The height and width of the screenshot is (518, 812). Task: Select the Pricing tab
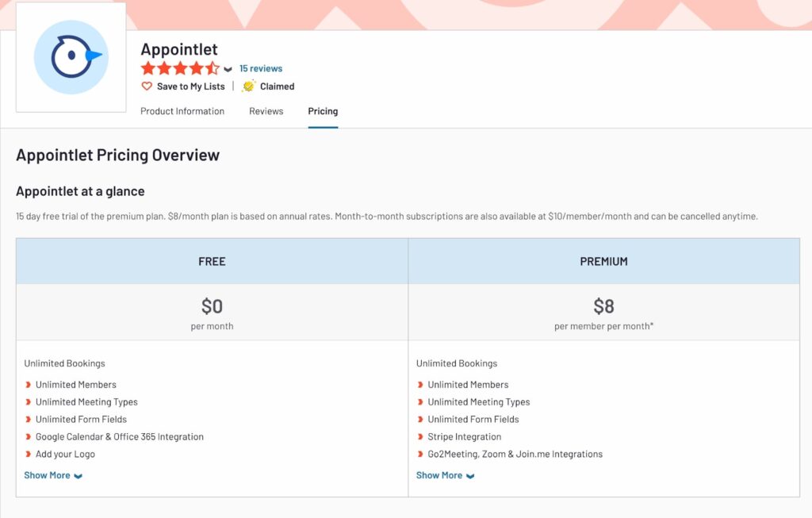[x=323, y=111]
